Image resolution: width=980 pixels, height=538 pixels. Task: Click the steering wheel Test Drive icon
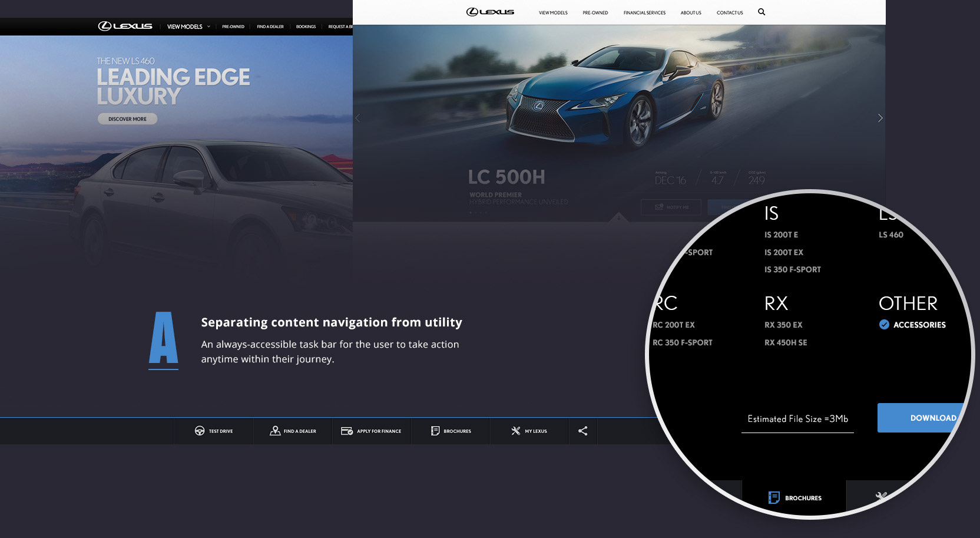coord(200,431)
